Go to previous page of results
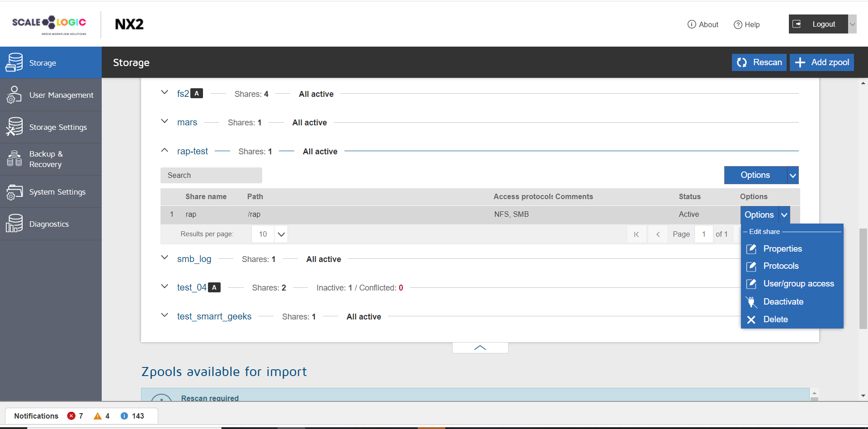This screenshot has height=429, width=868. [658, 234]
